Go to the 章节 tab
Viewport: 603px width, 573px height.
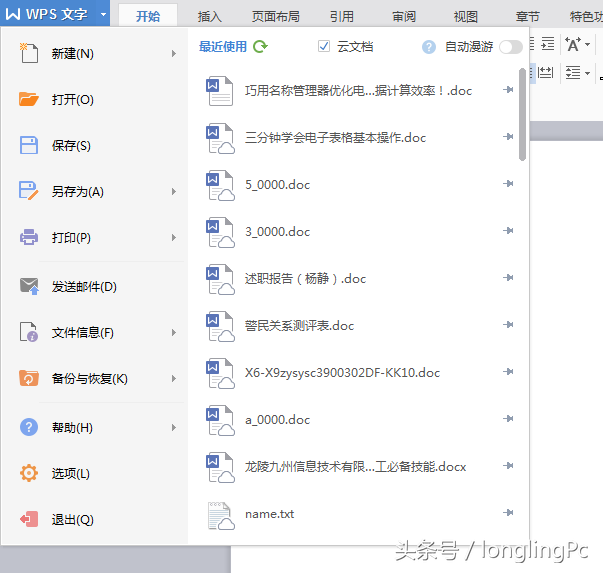[x=528, y=16]
